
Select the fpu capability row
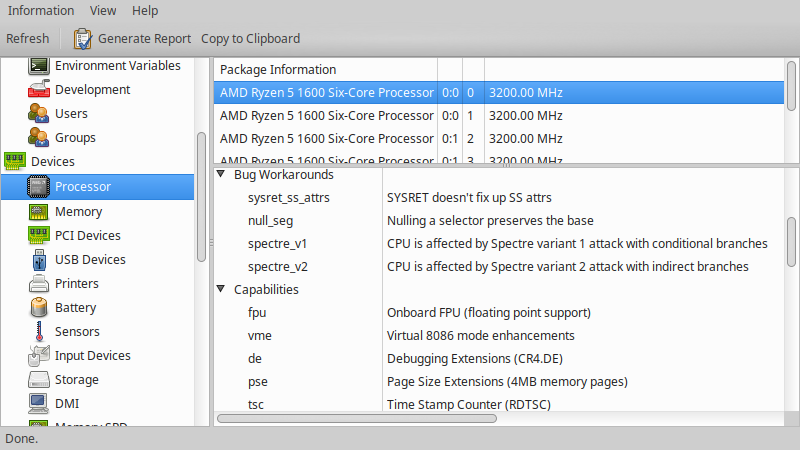click(x=499, y=312)
